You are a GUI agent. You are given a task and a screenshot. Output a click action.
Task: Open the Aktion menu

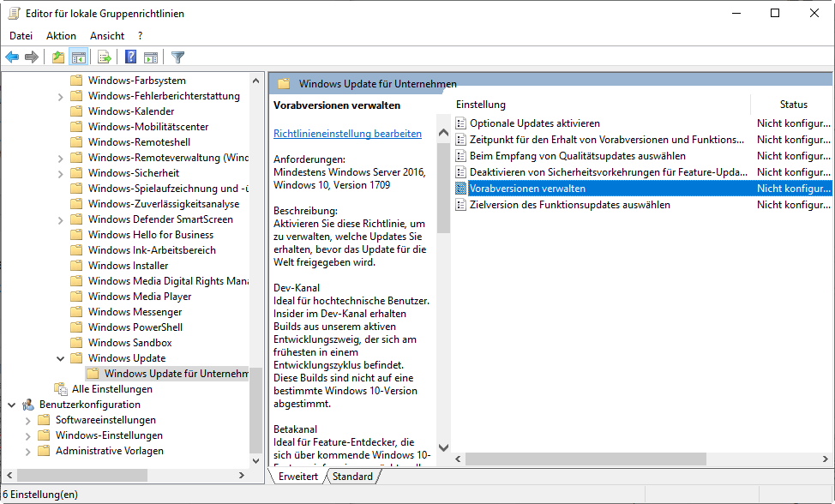pyautogui.click(x=61, y=36)
